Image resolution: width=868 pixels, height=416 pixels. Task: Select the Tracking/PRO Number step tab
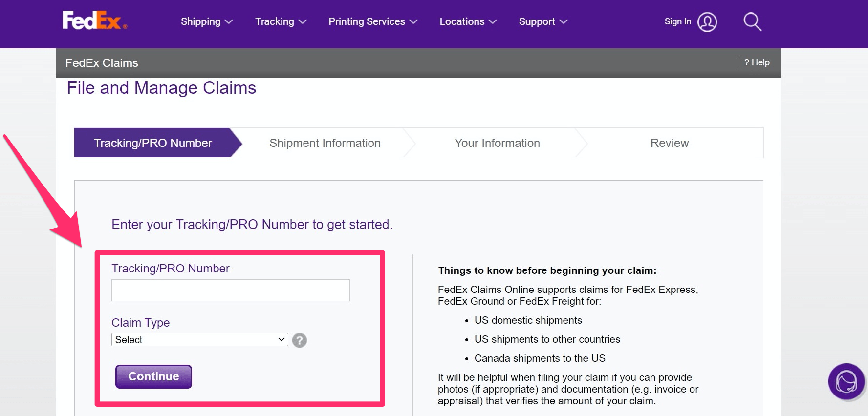point(153,143)
